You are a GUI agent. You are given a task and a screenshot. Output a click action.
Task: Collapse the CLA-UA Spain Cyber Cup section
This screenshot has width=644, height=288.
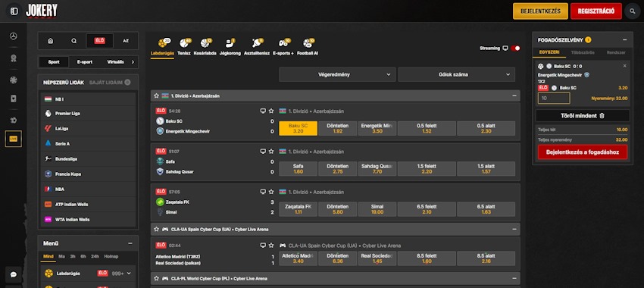point(514,229)
